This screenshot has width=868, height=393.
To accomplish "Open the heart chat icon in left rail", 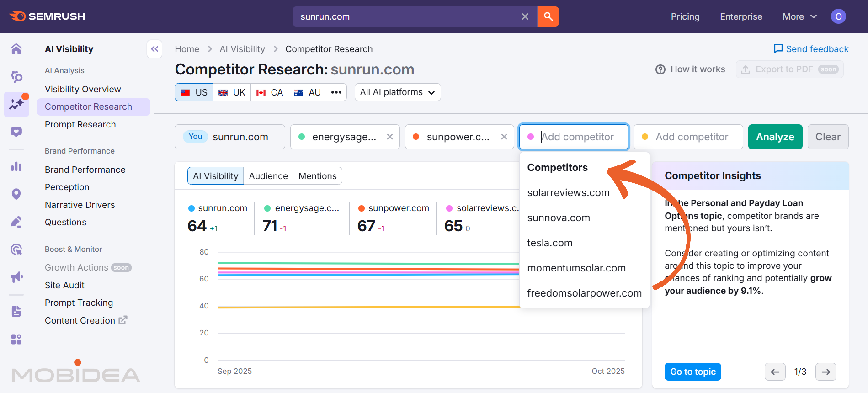I will point(16,132).
